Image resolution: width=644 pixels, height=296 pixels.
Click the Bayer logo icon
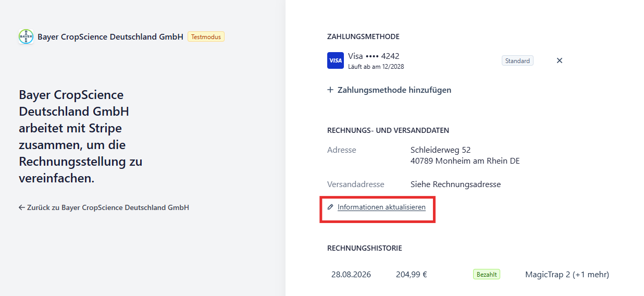(26, 36)
